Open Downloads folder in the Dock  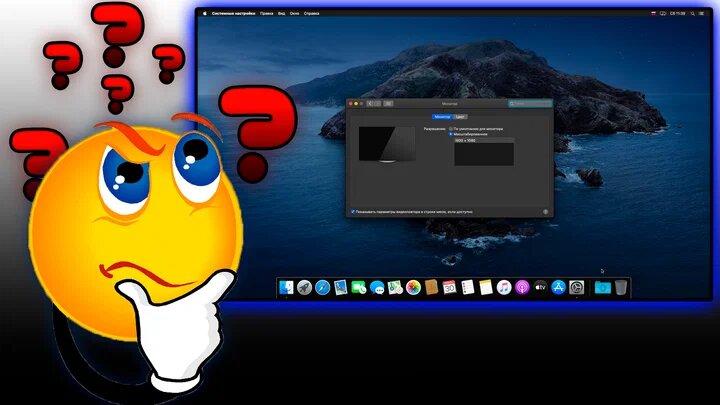602,288
